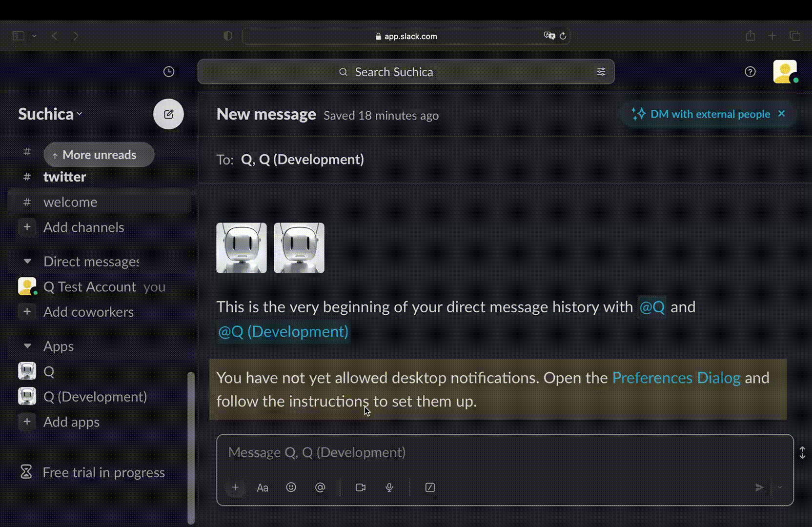Click Safari privacy shield icon
Viewport: 812px width, 527px height.
tap(228, 36)
